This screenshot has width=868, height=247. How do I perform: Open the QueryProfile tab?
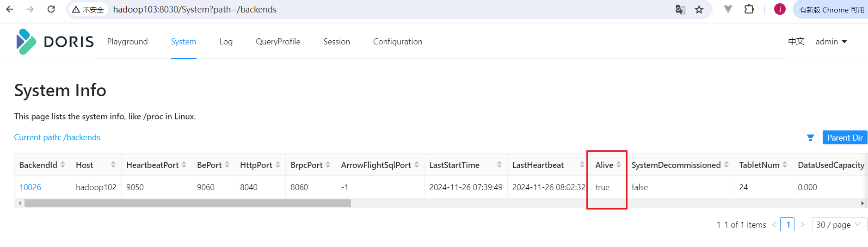(278, 42)
